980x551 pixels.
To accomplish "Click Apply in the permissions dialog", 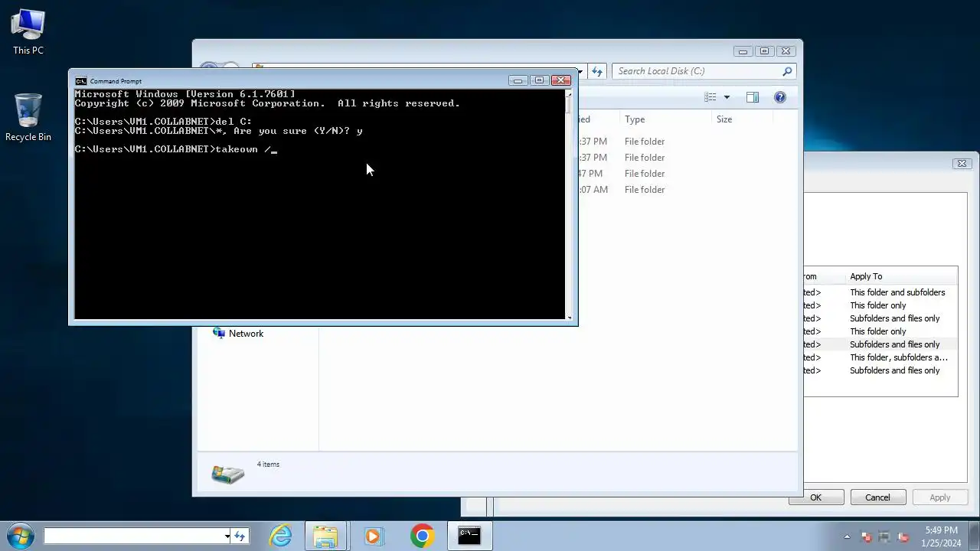I will [940, 497].
